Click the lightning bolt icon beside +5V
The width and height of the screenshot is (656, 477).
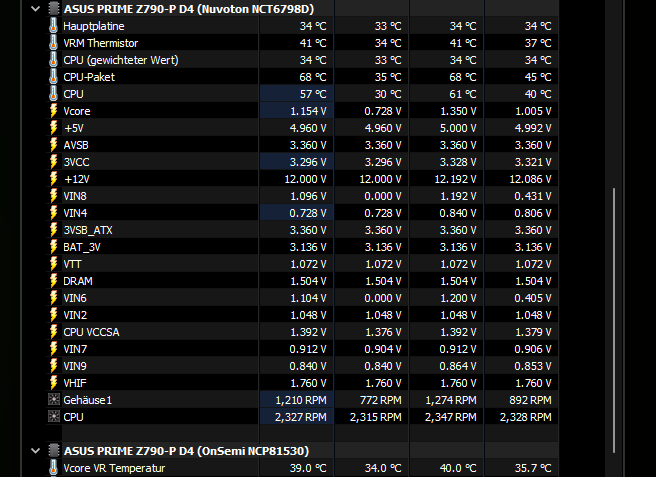(x=54, y=128)
